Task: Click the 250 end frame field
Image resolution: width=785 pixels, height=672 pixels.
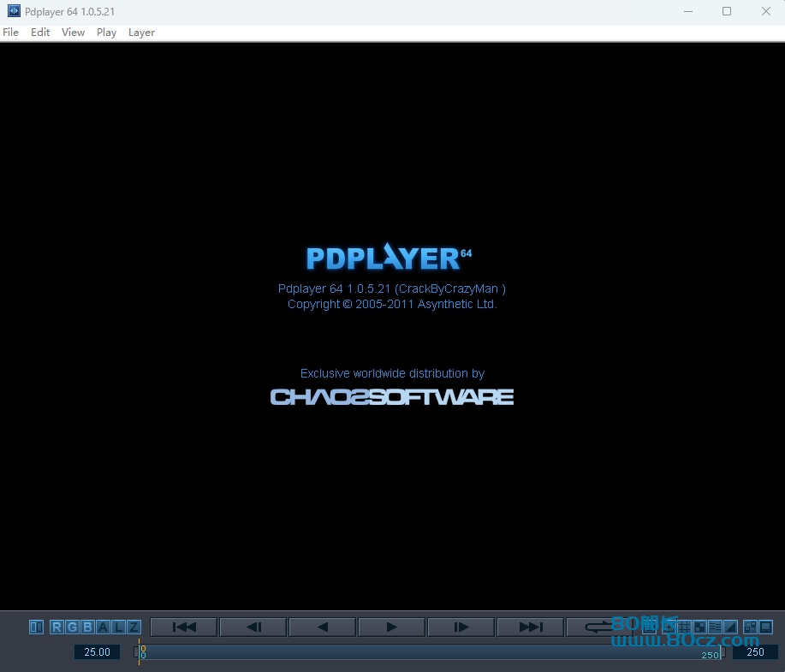Action: point(755,652)
